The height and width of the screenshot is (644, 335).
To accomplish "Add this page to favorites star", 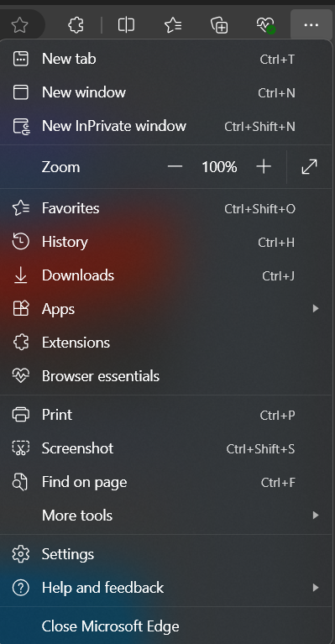I will (x=19, y=25).
